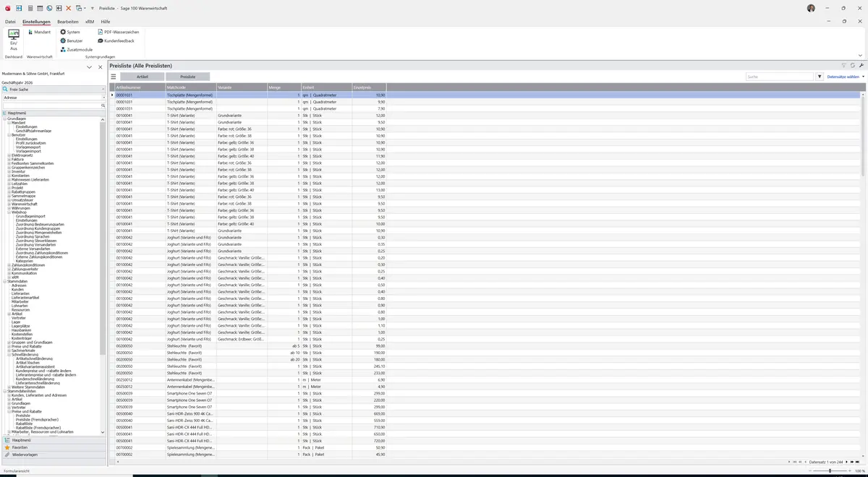Image resolution: width=868 pixels, height=477 pixels.
Task: Open the wrench tools icon in Preisliste header
Action: coord(861,66)
